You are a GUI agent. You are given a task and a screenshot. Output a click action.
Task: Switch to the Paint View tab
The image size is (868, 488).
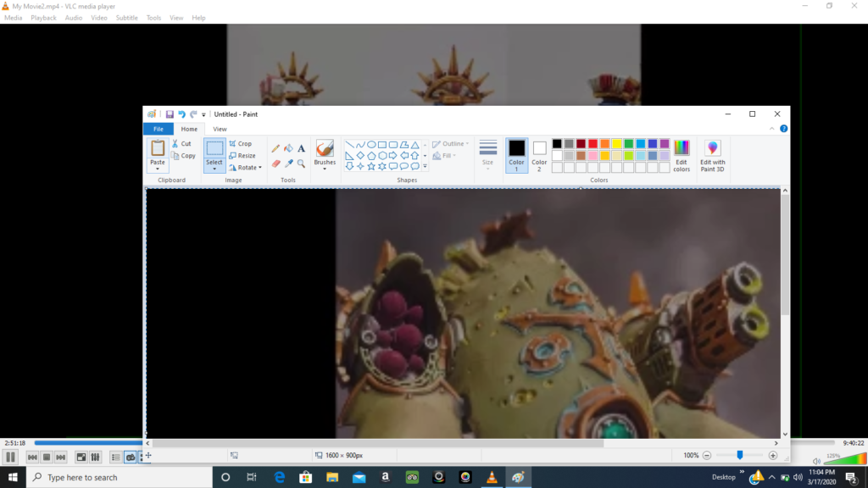[x=220, y=129]
